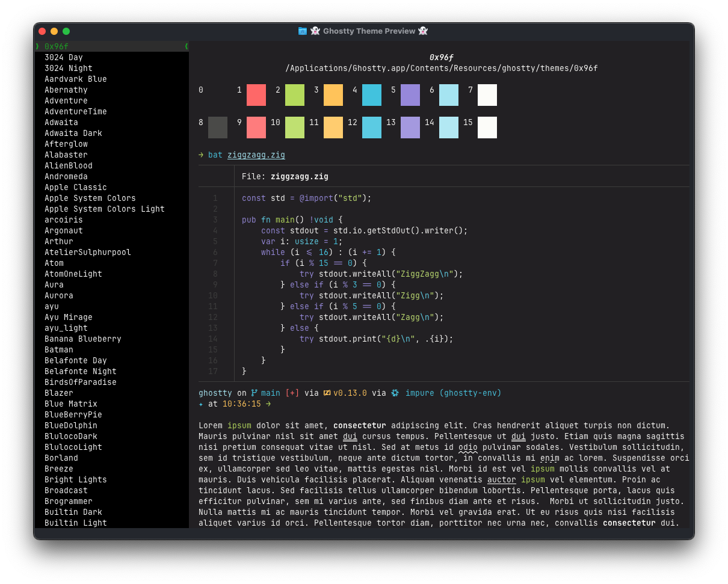The height and width of the screenshot is (584, 728).
Task: Choose the BirdsOfParadise theme
Action: point(81,383)
